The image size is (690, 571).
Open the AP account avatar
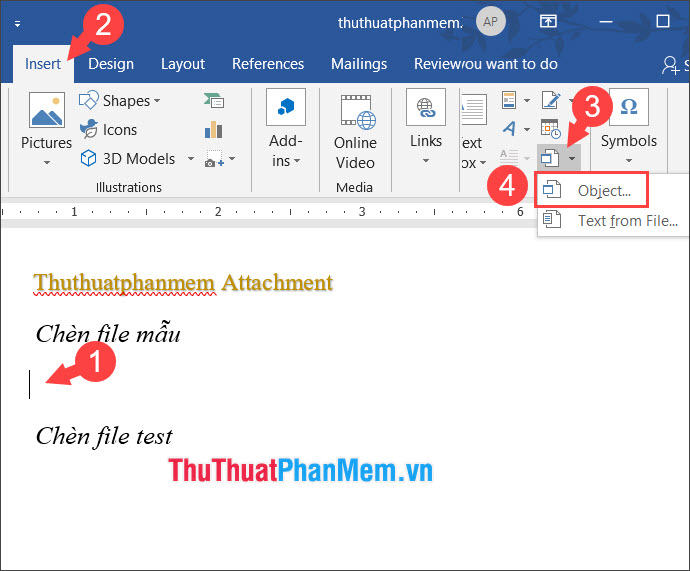491,22
